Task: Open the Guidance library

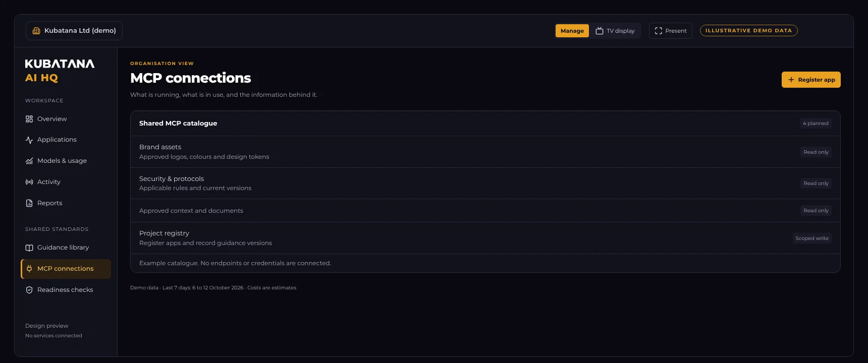Action: (x=66, y=248)
